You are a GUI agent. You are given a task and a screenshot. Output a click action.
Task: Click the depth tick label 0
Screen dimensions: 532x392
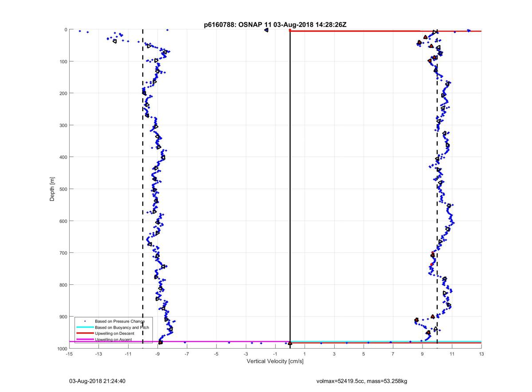click(66, 30)
